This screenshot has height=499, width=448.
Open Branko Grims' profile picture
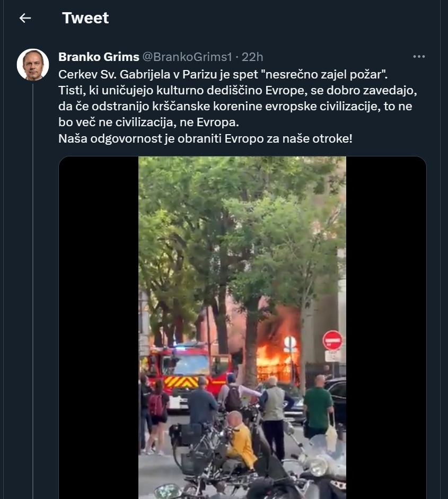click(33, 65)
